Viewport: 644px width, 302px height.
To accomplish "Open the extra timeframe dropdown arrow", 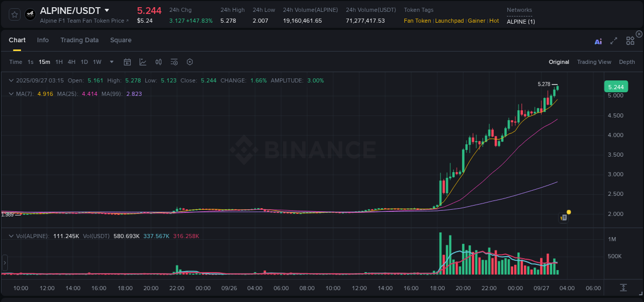I will click(111, 62).
